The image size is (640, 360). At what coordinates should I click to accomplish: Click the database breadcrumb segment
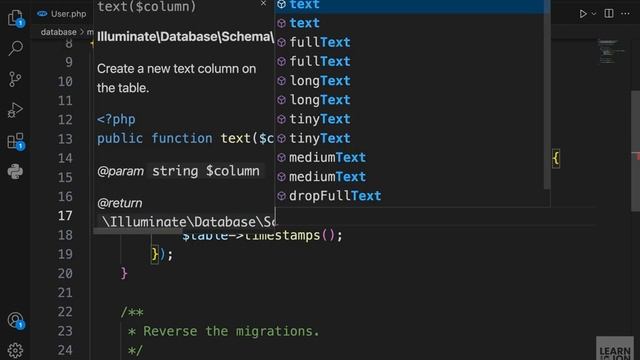point(58,32)
